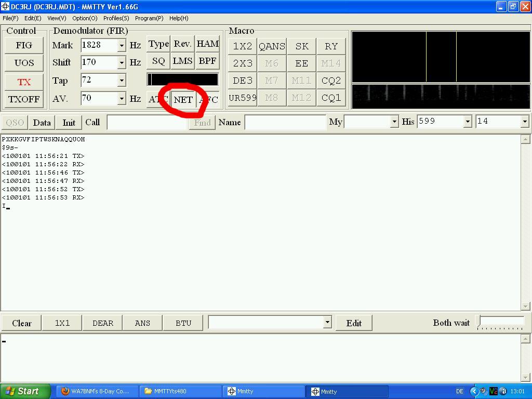
Task: Click the squelch level indicator bar
Action: coord(183,79)
